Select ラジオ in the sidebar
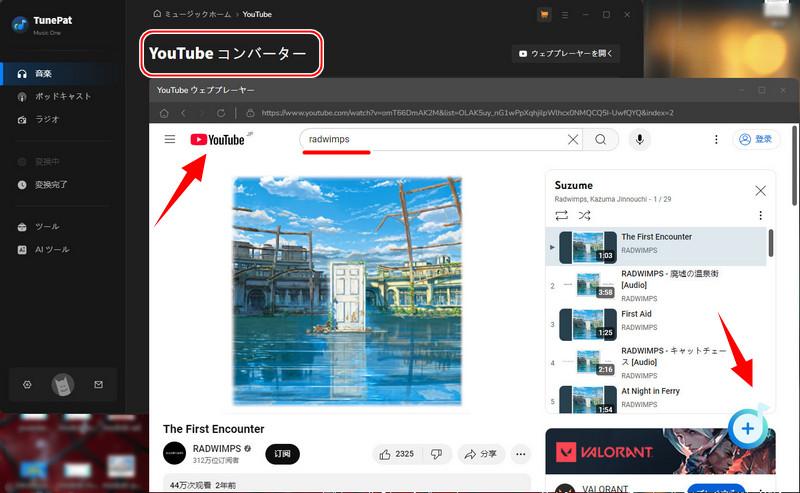 (61, 119)
